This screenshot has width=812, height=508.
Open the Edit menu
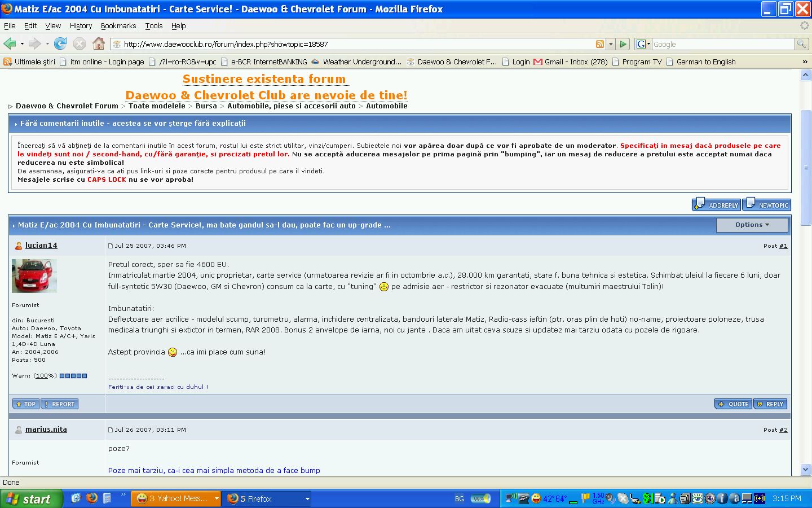[x=30, y=25]
